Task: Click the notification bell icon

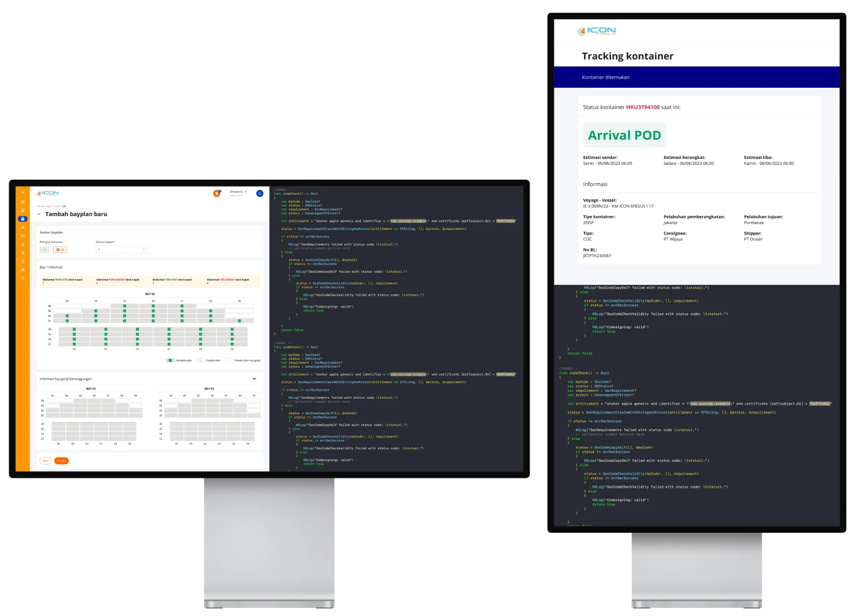Action: (217, 194)
